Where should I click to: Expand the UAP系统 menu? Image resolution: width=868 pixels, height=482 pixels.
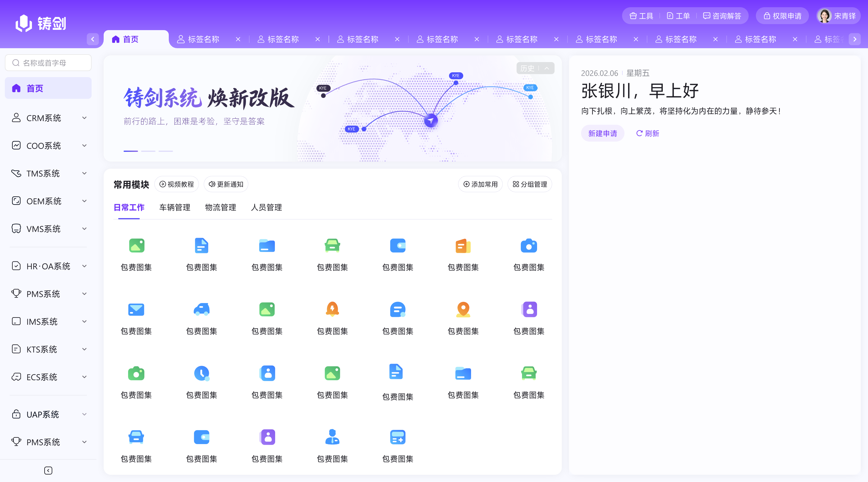point(48,414)
